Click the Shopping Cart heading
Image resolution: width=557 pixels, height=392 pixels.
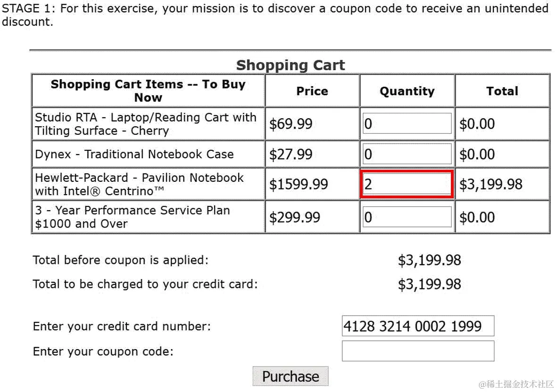coord(290,65)
